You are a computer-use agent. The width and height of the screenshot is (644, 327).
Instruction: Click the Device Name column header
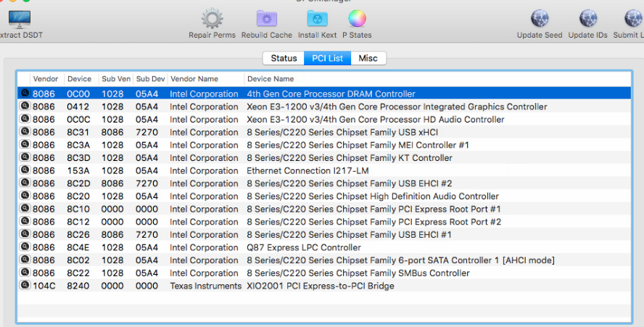pyautogui.click(x=271, y=79)
